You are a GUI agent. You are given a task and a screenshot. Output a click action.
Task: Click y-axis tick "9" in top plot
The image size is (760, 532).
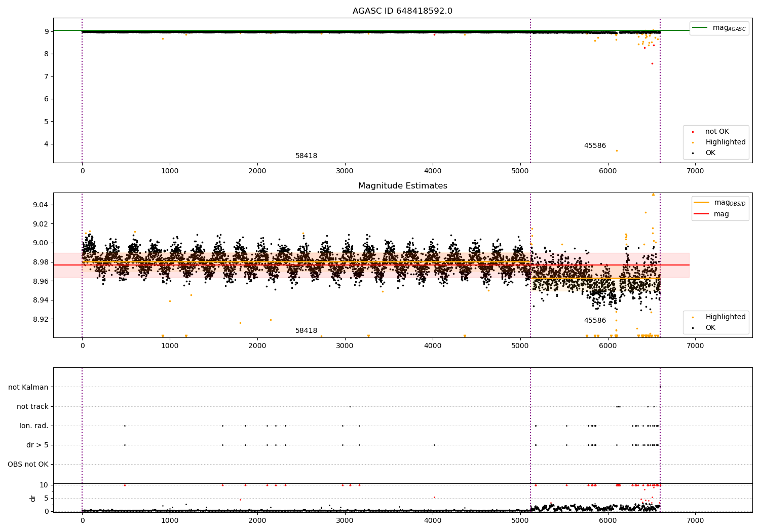[x=47, y=31]
